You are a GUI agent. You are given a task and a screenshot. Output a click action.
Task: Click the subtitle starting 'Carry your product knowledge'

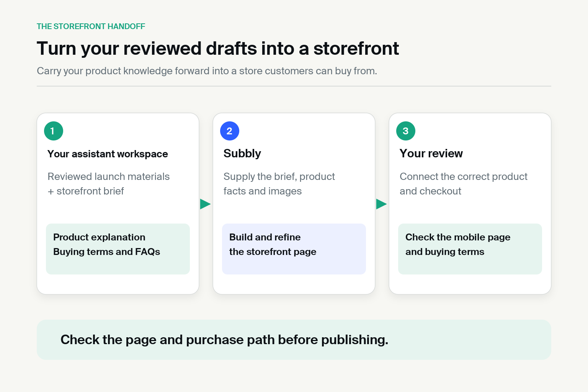click(x=207, y=71)
